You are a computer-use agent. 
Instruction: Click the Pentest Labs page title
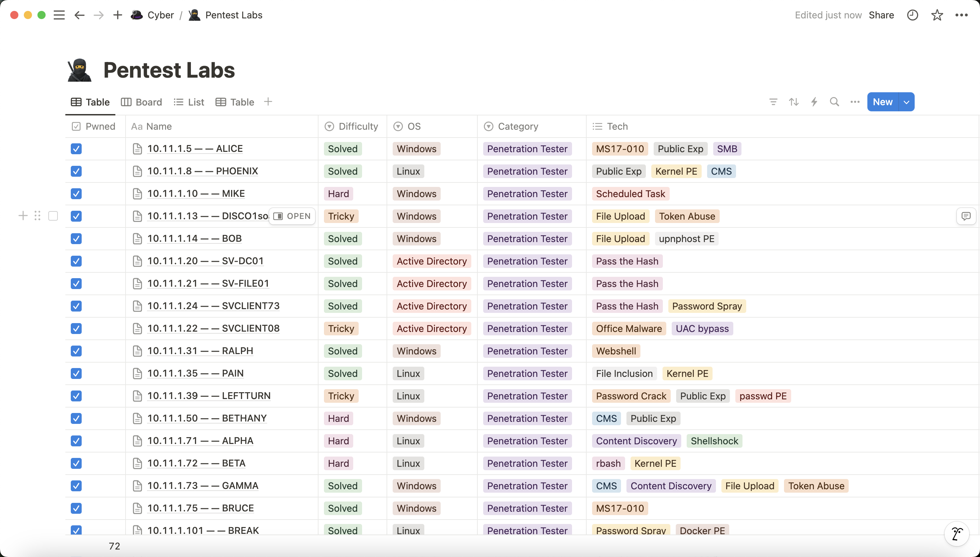(169, 70)
